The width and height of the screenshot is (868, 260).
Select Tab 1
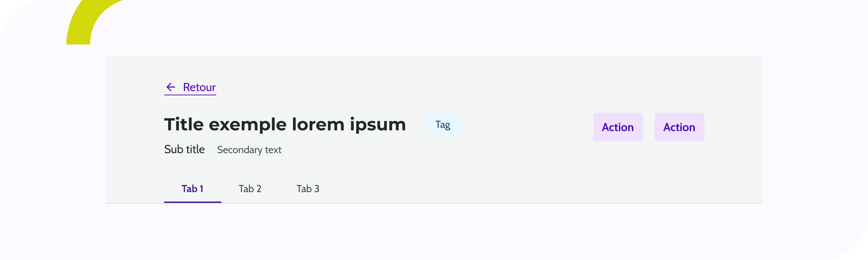(x=192, y=189)
